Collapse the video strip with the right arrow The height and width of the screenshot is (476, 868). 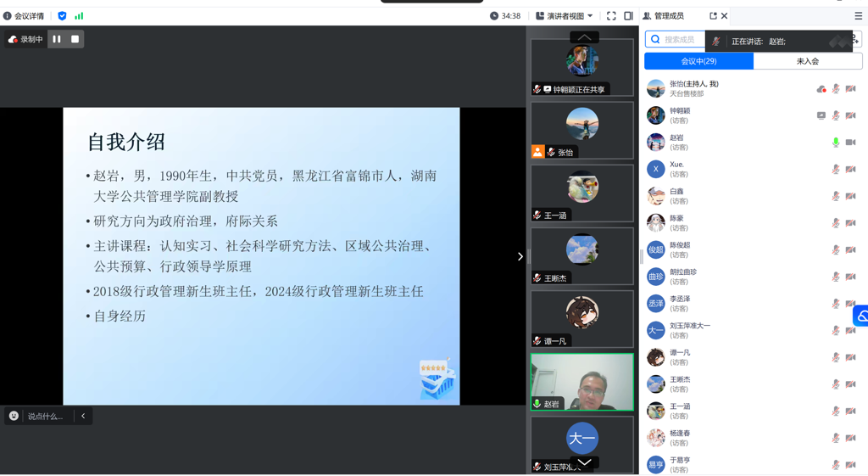coord(520,256)
